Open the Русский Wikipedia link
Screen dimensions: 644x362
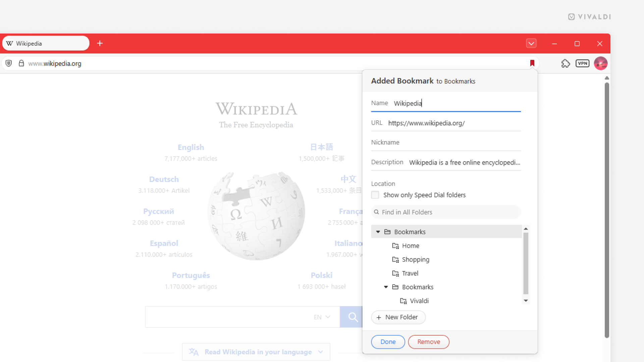pos(158,211)
